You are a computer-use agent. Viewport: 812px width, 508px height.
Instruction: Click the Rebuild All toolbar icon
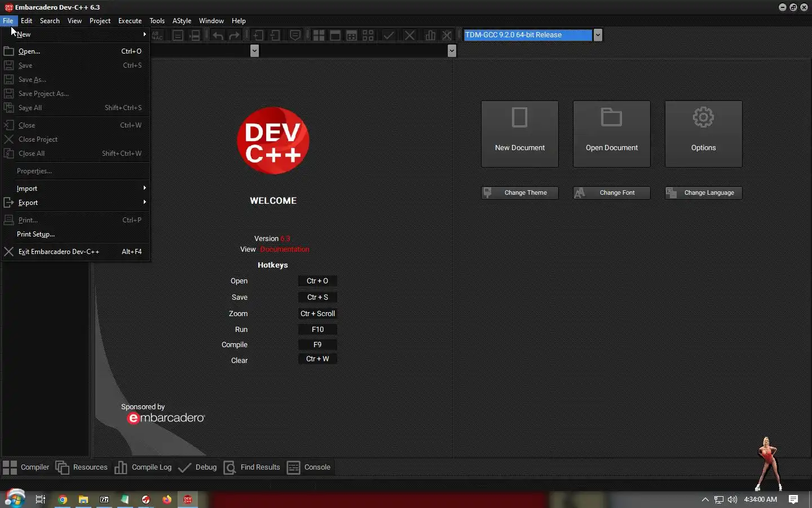pyautogui.click(x=368, y=36)
